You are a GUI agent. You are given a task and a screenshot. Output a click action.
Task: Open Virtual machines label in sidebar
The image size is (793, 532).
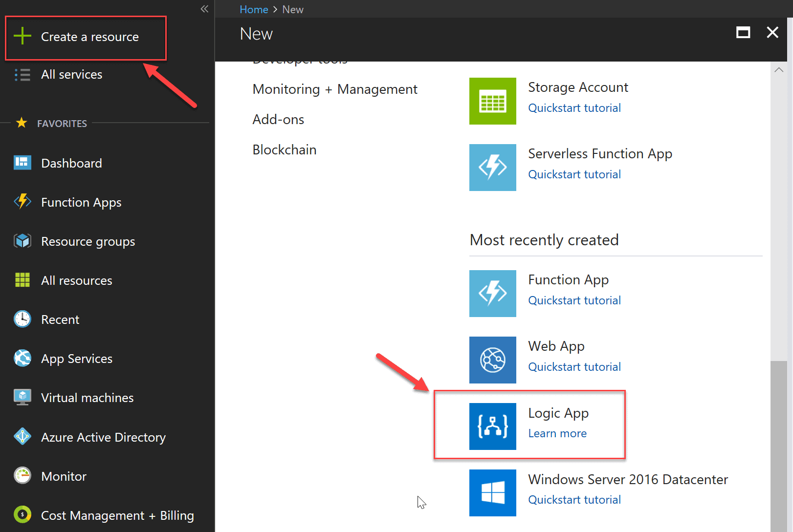pyautogui.click(x=87, y=398)
